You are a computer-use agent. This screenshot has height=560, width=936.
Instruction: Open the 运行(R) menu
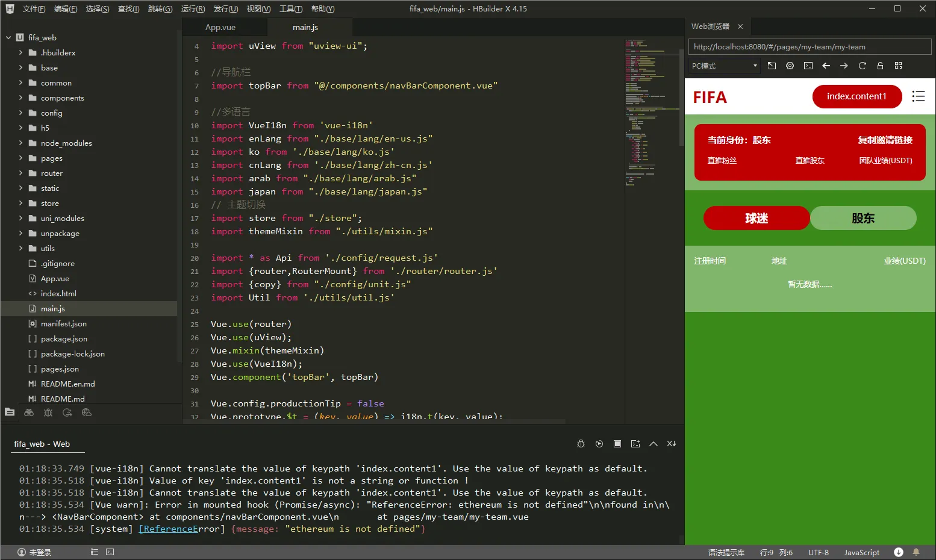pos(193,9)
